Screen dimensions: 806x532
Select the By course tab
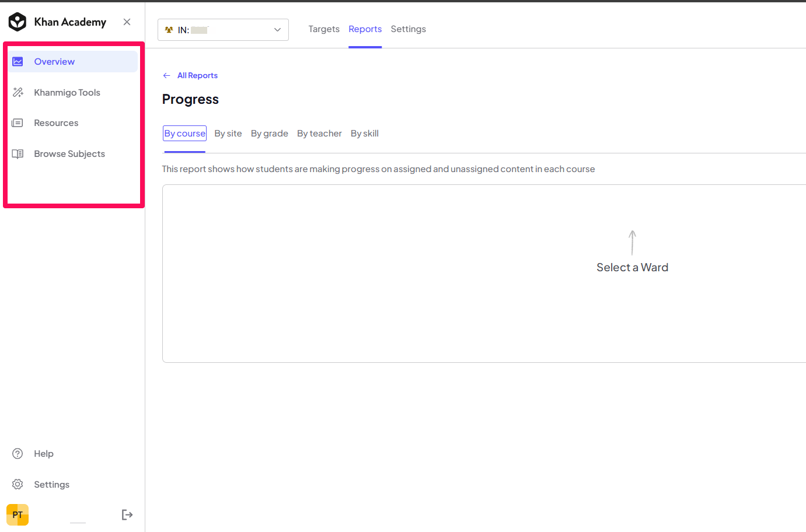184,133
